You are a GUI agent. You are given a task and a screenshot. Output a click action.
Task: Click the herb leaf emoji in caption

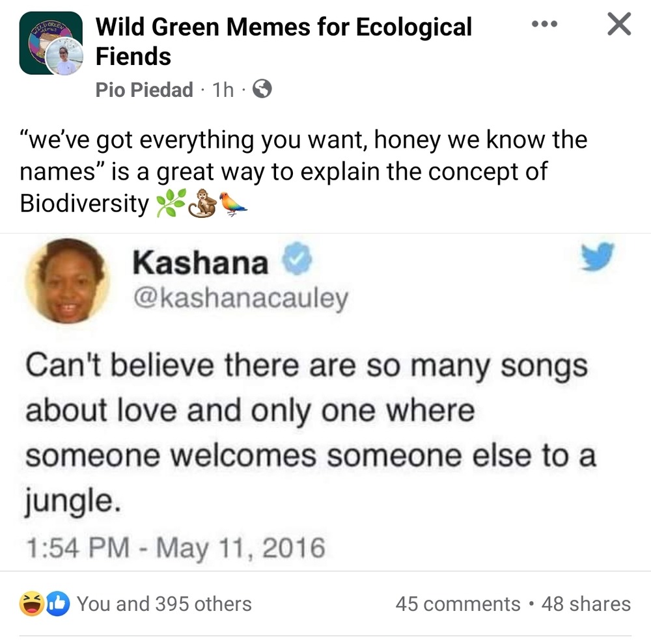[x=169, y=205]
